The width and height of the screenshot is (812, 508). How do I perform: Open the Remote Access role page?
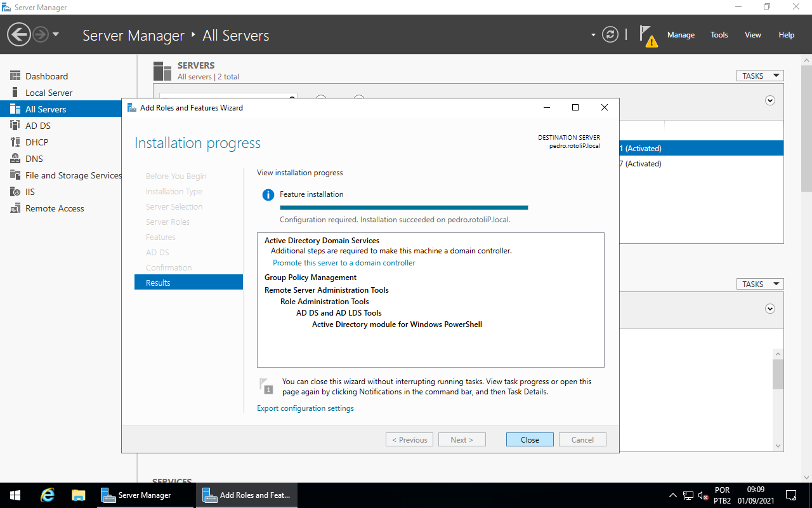coord(55,208)
